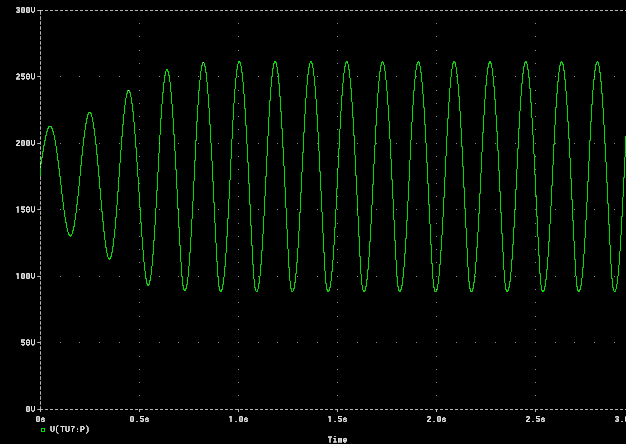Screen dimensions: 626x444
Task: Select the 2.5s time axis label
Action: (x=535, y=419)
